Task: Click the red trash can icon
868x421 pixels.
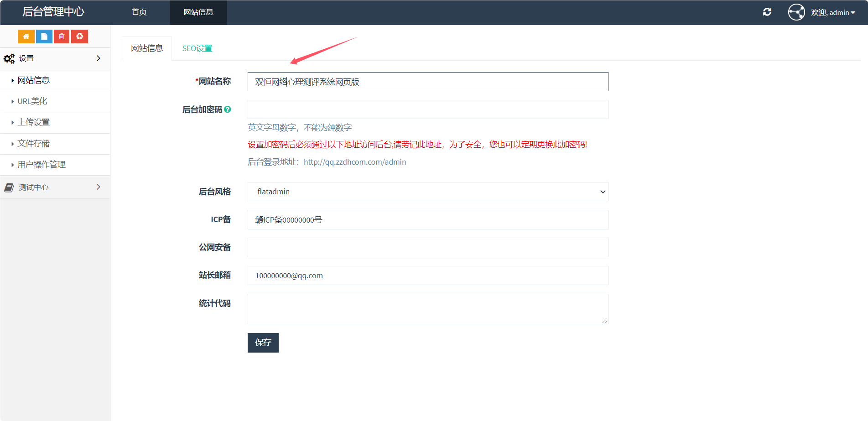Action: coord(62,36)
